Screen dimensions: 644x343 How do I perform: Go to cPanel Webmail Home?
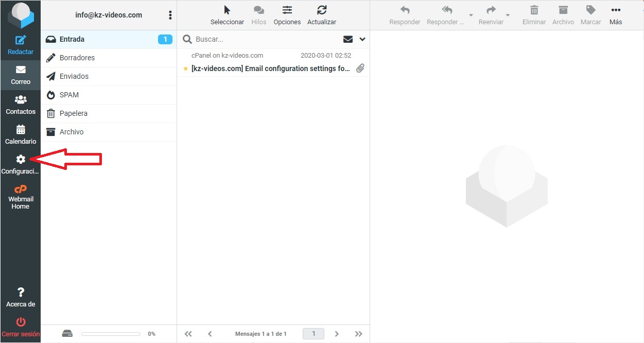[21, 196]
